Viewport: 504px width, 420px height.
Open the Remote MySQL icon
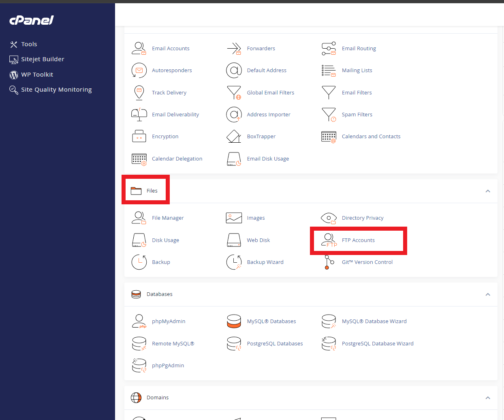tap(139, 343)
